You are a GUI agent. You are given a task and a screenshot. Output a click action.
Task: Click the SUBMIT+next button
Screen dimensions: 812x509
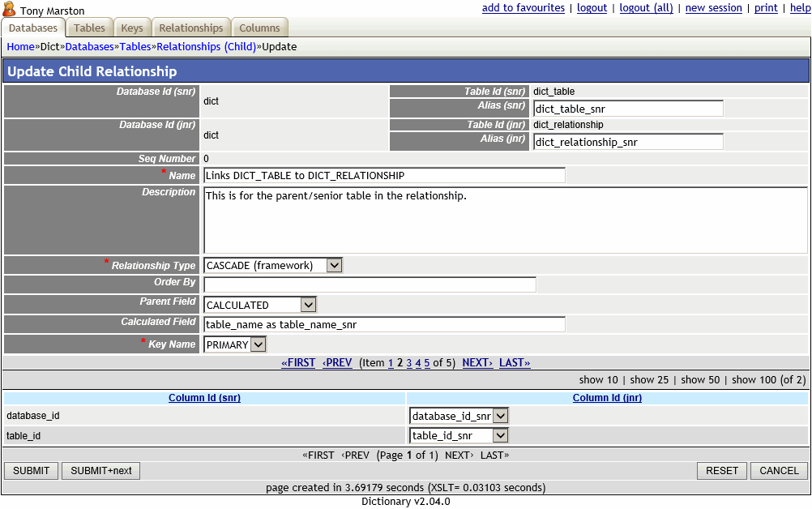pos(100,470)
